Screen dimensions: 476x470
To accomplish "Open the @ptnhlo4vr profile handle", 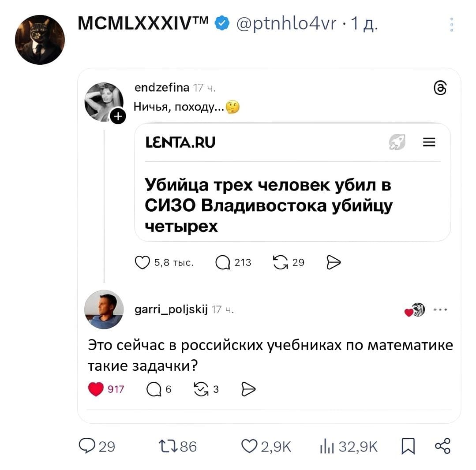I will [291, 25].
